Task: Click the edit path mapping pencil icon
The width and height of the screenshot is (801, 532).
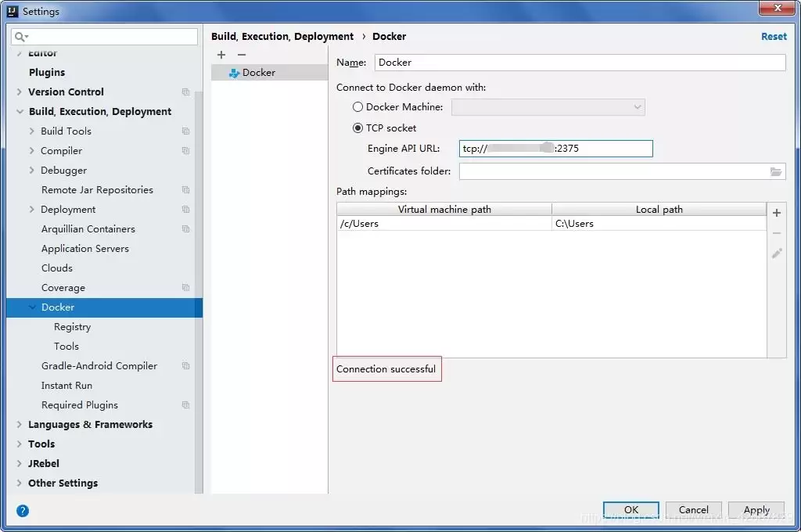Action: [x=777, y=253]
